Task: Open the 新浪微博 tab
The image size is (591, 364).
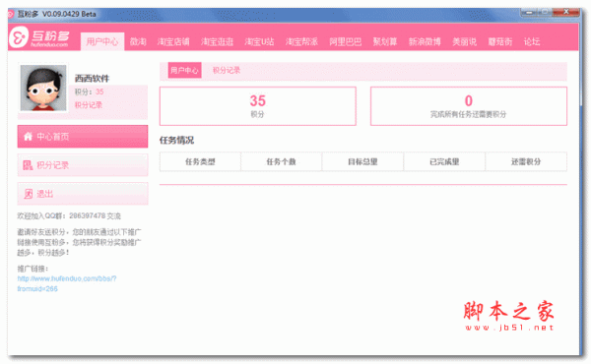Action: coord(425,41)
